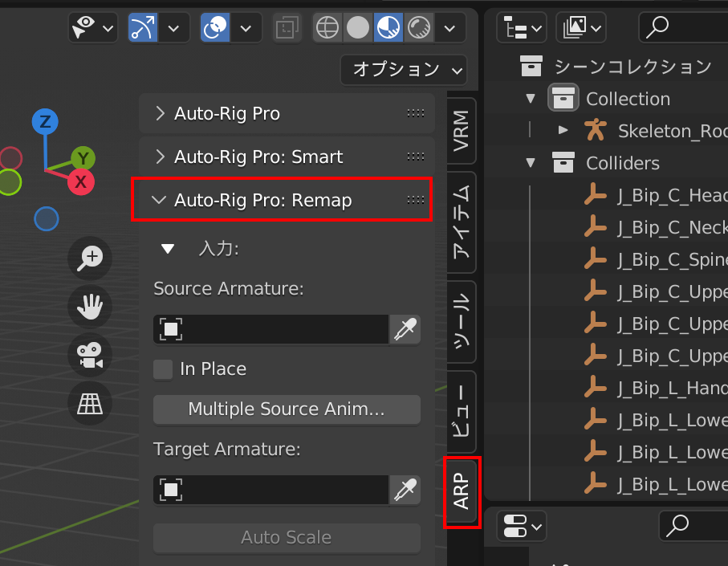Viewport: 728px width, 566px height.
Task: Click the zoom view magnifier icon
Action: (90, 258)
